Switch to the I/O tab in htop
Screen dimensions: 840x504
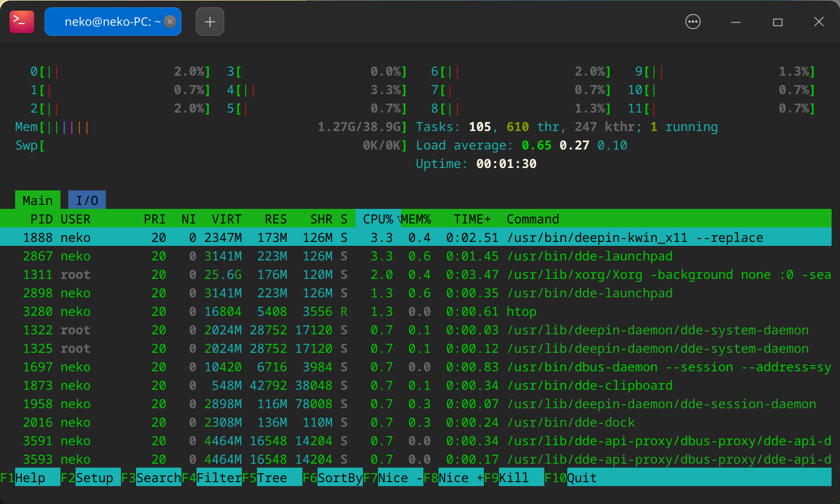pos(87,200)
